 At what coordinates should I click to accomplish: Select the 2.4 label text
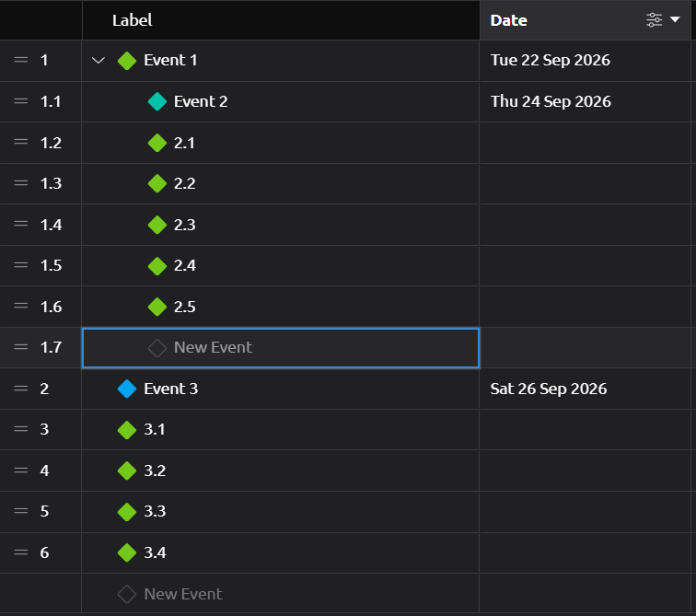185,265
